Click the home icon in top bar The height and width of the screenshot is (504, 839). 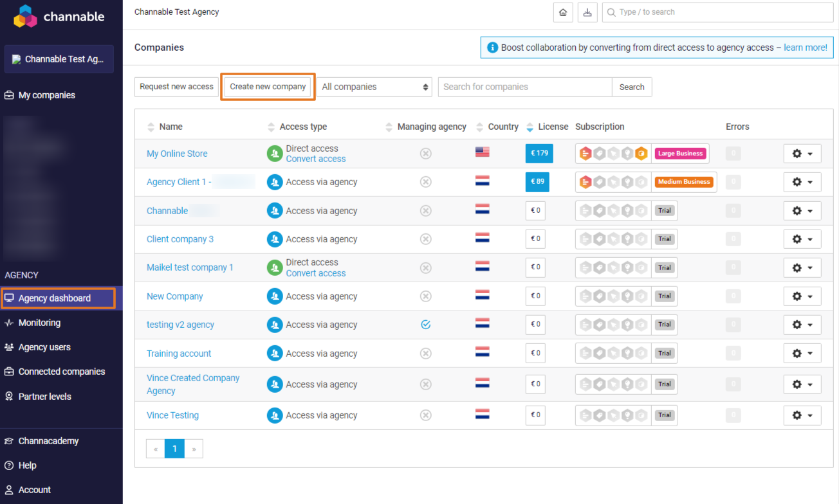[x=563, y=12]
